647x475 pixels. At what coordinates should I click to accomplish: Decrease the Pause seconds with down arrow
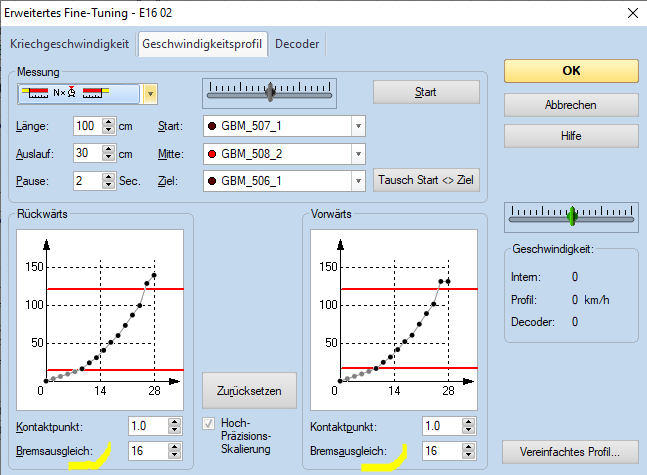point(109,185)
